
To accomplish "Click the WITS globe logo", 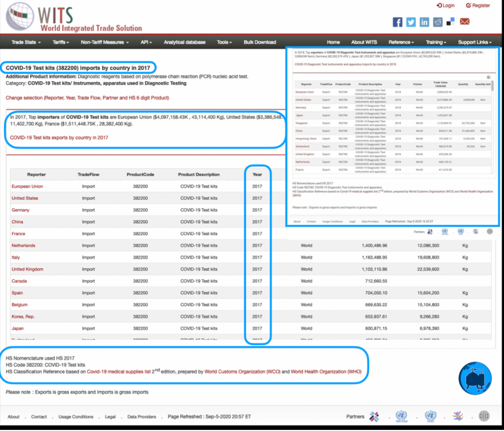I will [x=20, y=16].
